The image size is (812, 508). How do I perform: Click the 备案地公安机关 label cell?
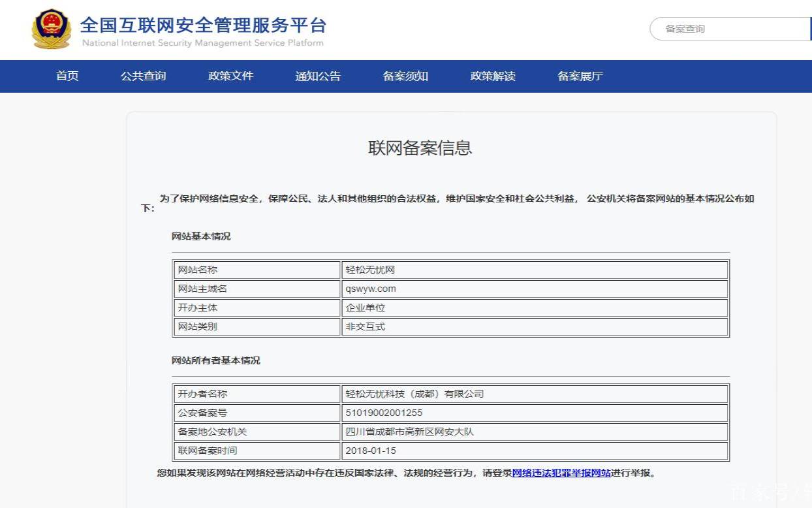(x=257, y=432)
